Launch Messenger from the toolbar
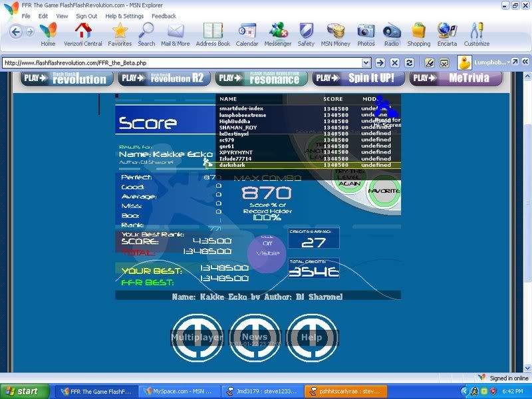Screen dimensions: 532x399 pyautogui.click(x=278, y=34)
